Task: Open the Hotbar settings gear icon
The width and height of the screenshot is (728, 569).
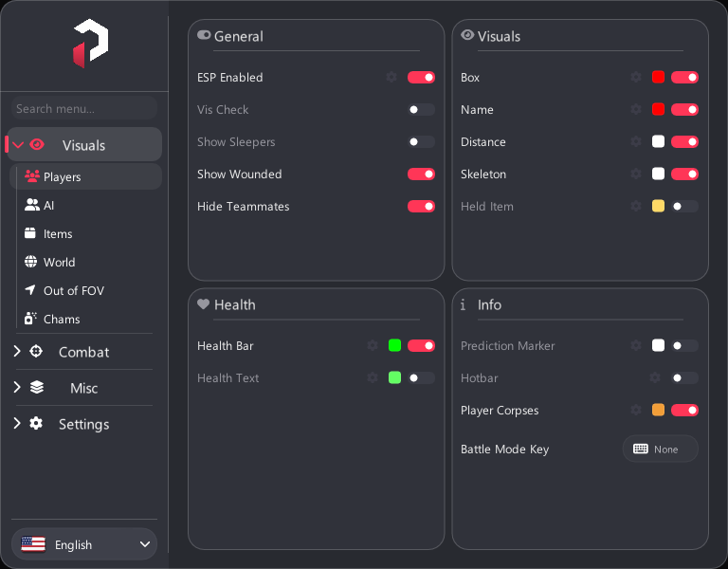Action: coord(655,377)
